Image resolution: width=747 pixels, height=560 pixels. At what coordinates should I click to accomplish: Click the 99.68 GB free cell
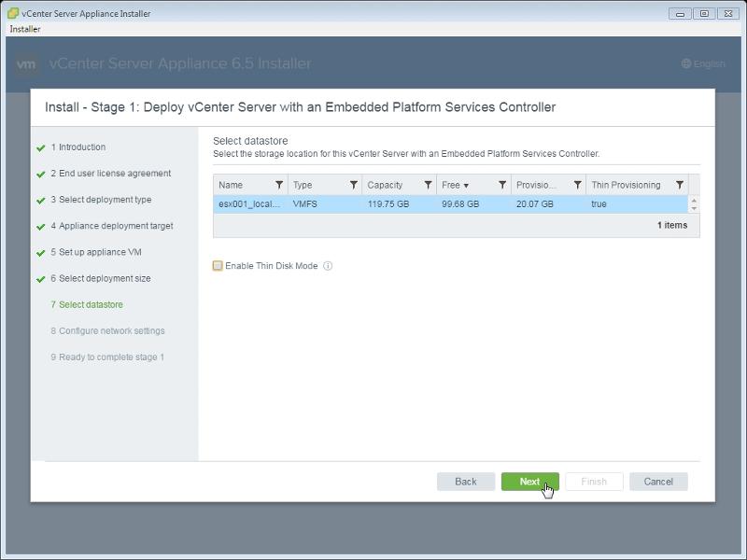[x=460, y=203]
